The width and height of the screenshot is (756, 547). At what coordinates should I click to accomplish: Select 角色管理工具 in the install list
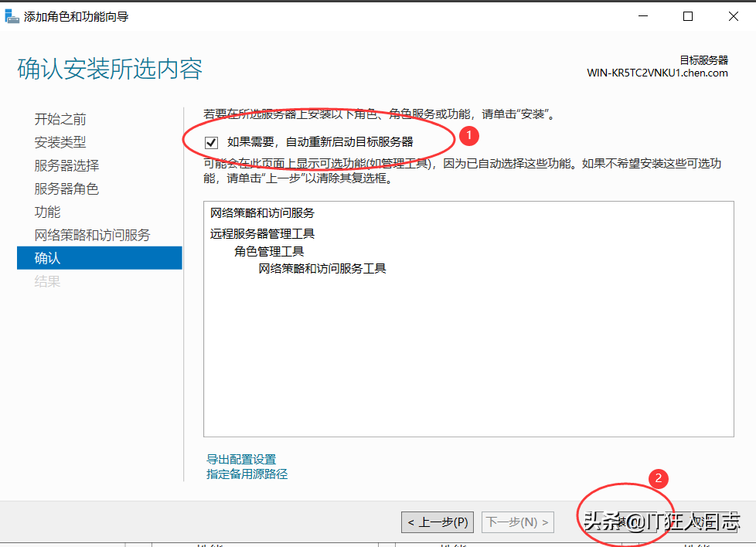(x=269, y=252)
